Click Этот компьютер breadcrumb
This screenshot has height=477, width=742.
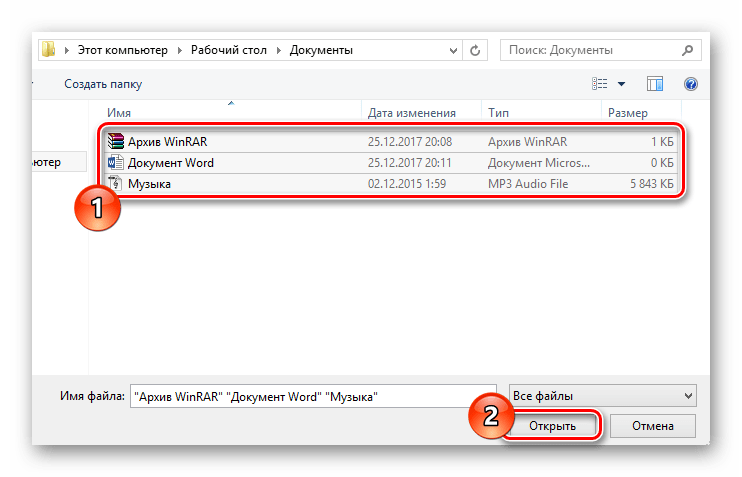tap(123, 50)
